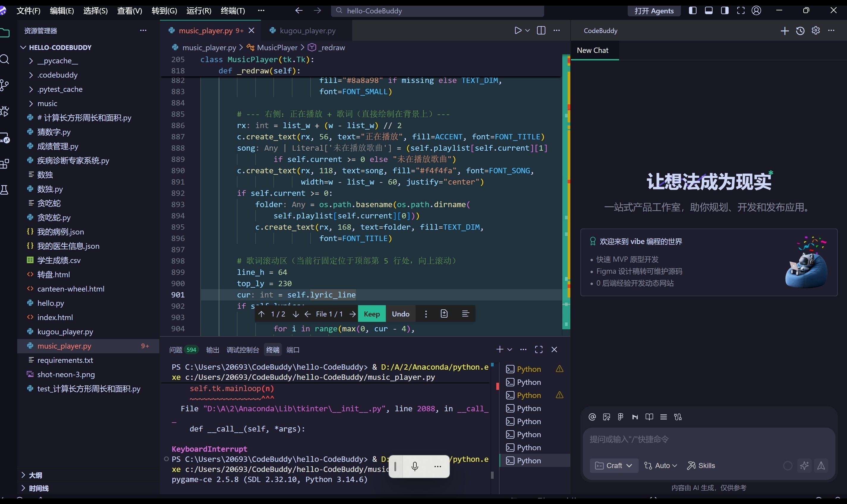Open the Auto model dropdown

pyautogui.click(x=661, y=466)
